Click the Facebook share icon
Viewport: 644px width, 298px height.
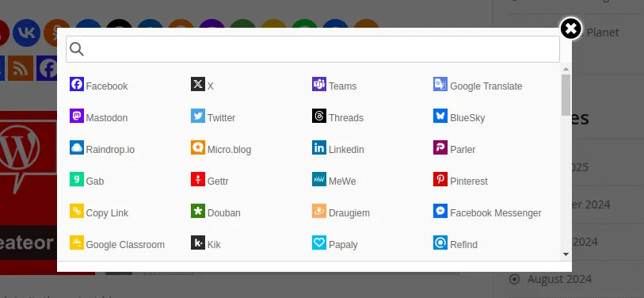(x=77, y=84)
